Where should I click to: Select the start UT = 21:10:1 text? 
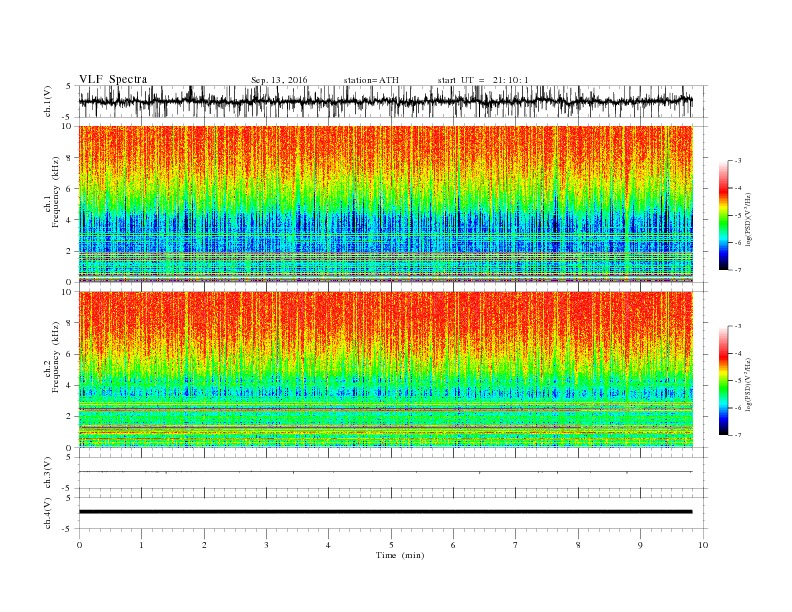pyautogui.click(x=483, y=80)
